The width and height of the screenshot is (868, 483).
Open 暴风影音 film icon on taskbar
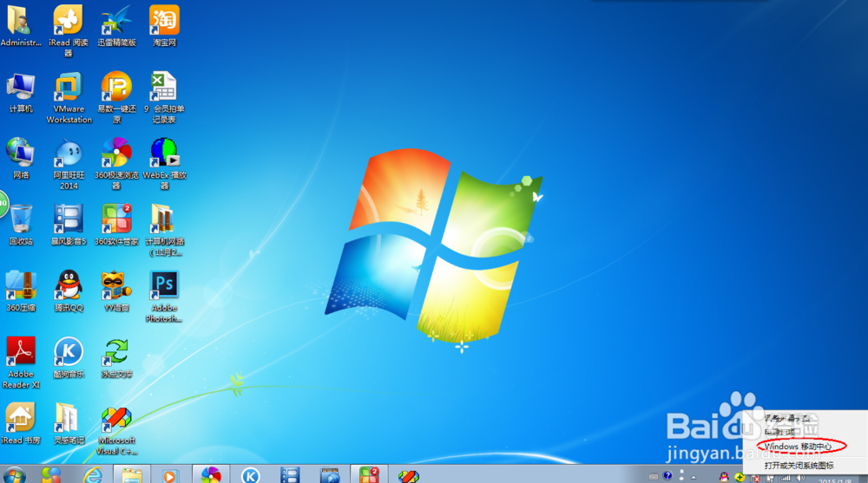(290, 474)
